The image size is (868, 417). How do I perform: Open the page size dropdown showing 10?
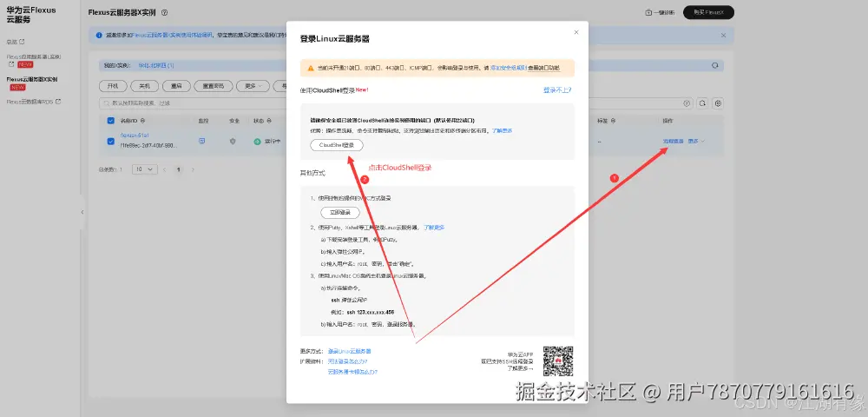click(144, 169)
